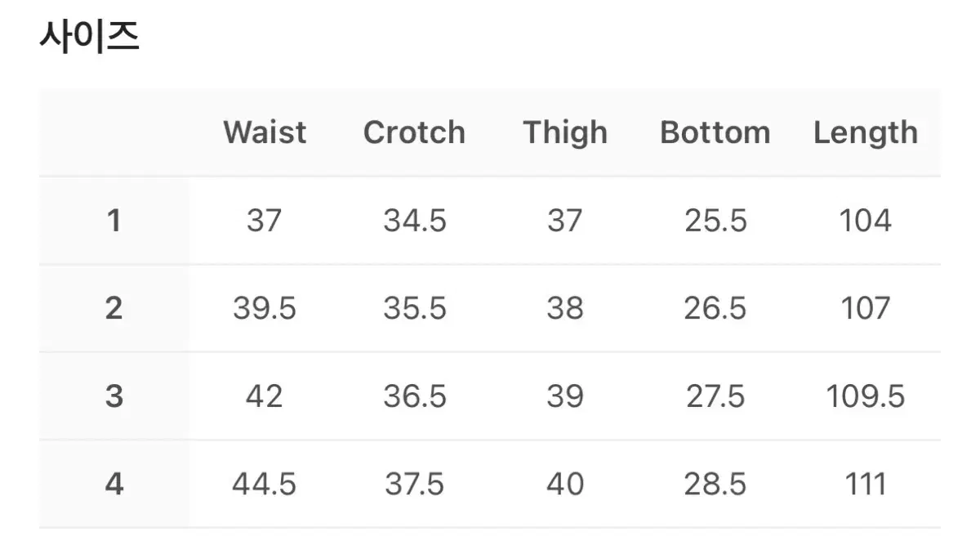This screenshot has width=980, height=559.
Task: Click waist value 39.5
Action: pos(265,308)
